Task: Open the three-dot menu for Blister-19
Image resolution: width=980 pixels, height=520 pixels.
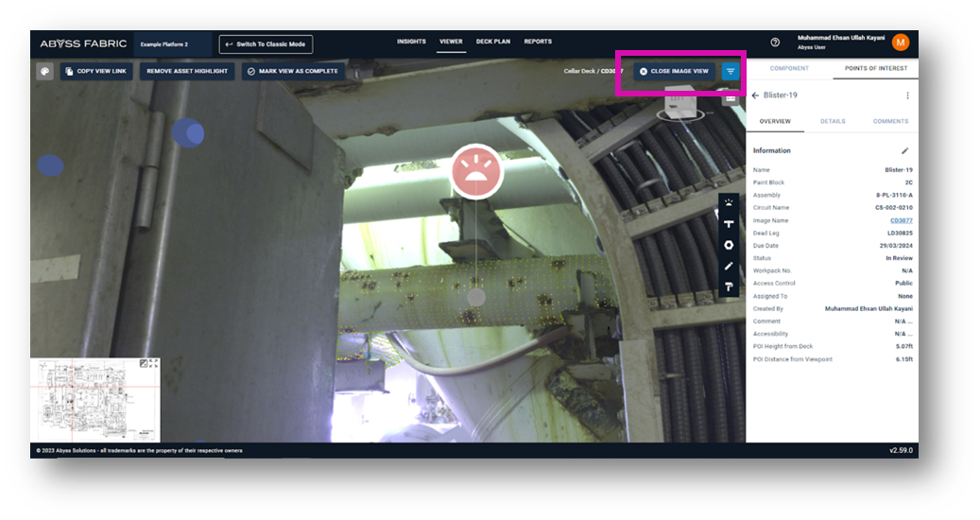Action: (907, 95)
